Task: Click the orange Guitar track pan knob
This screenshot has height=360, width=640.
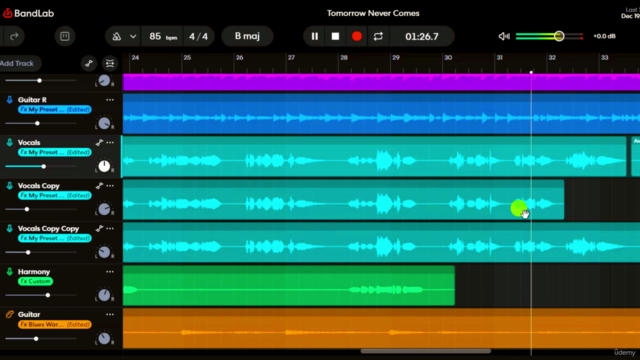Action: pyautogui.click(x=104, y=338)
